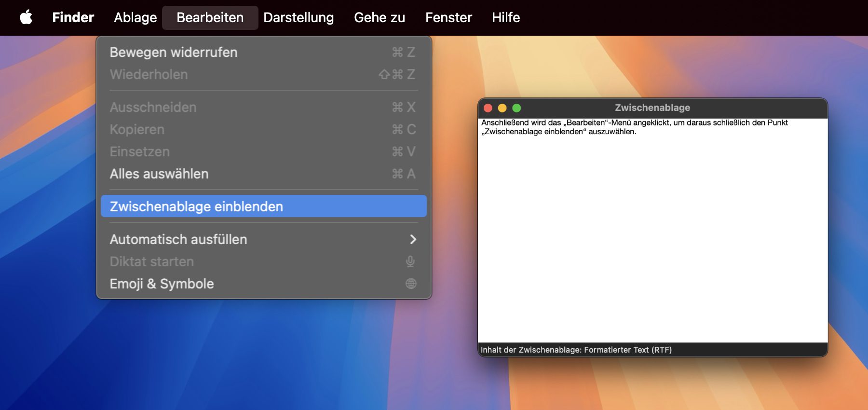868x410 pixels.
Task: Expand the Automatisch ausfüllen submenu arrow
Action: (412, 239)
